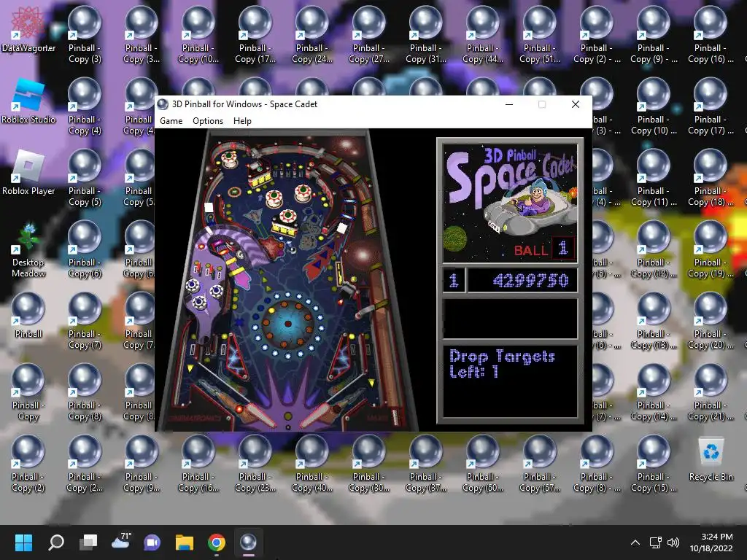Select Pinball - Copy (11) shortcut
747x560 pixels.
(x=654, y=178)
